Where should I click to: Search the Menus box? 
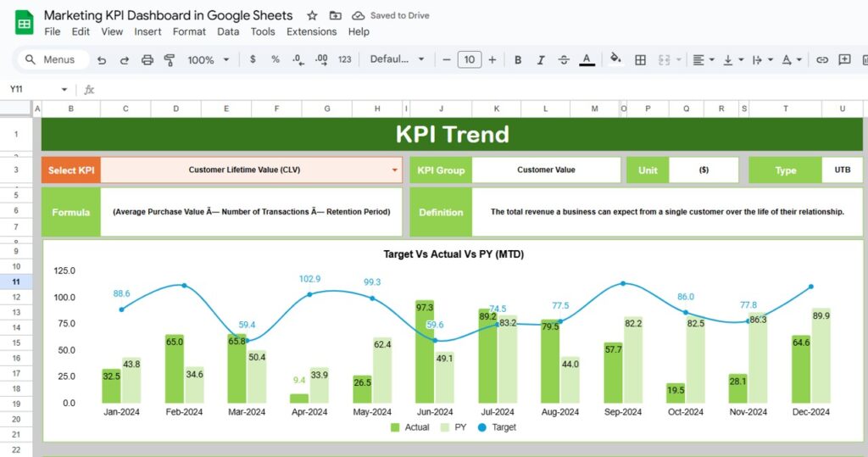[x=53, y=59]
